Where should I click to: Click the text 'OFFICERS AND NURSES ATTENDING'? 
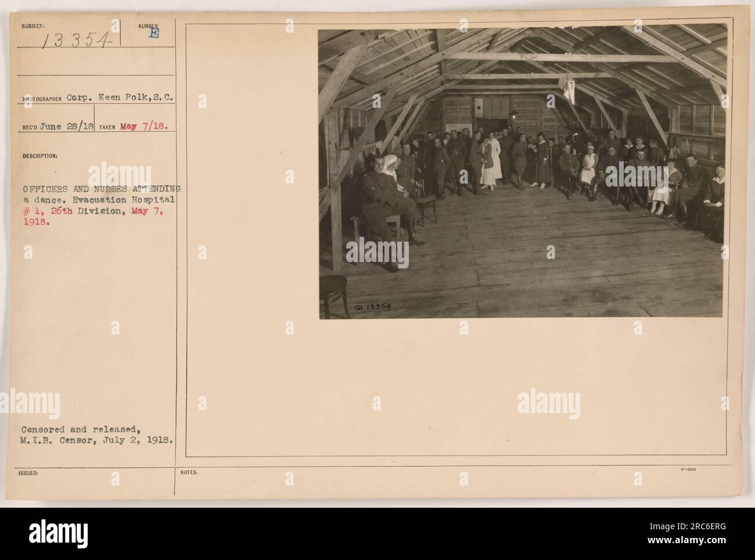click(x=102, y=189)
